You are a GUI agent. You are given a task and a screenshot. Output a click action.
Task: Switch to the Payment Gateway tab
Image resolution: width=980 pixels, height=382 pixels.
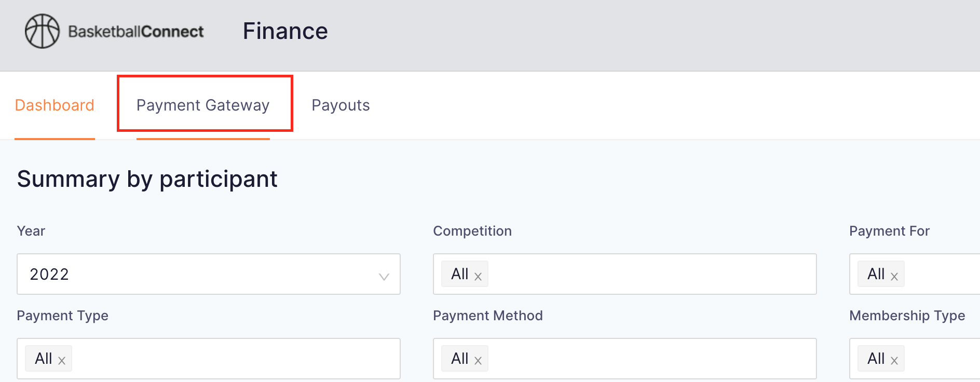point(203,105)
